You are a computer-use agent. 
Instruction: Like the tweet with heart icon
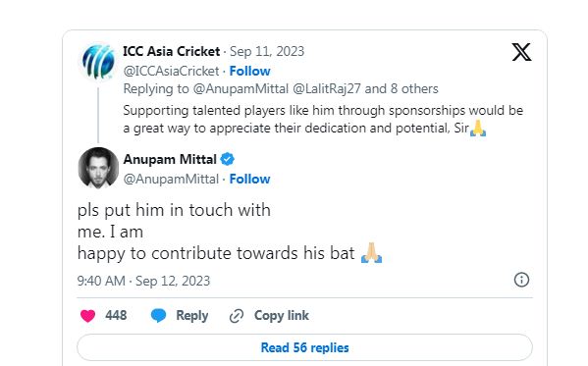[87, 316]
